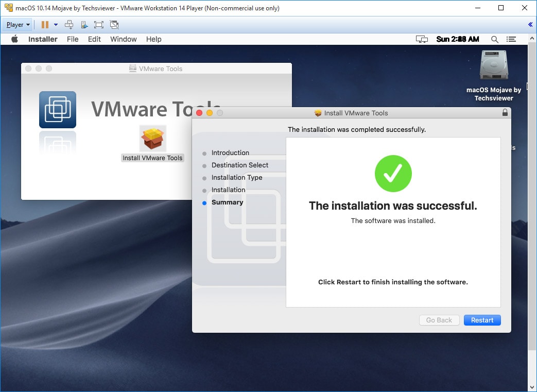
Task: Pause the virtual machine with the pause icon
Action: [45, 25]
